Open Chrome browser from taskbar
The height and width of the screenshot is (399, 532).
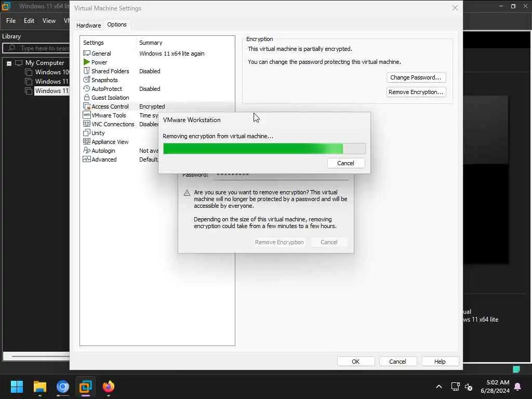(x=63, y=387)
